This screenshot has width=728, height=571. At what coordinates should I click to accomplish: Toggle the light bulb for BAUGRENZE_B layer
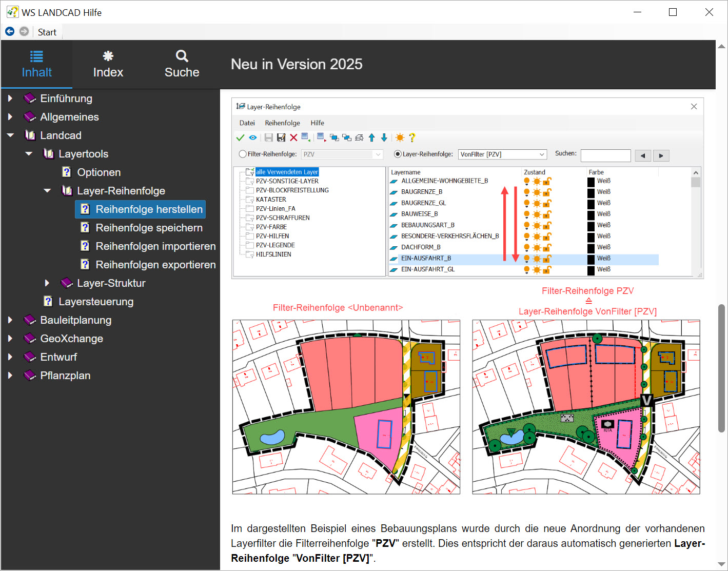pos(527,192)
